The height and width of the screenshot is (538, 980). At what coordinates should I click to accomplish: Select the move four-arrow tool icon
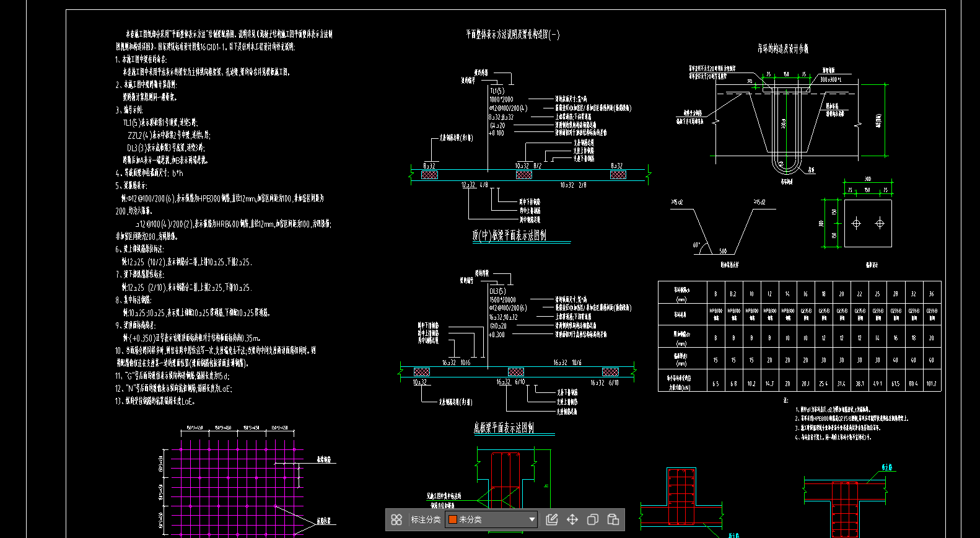point(572,519)
